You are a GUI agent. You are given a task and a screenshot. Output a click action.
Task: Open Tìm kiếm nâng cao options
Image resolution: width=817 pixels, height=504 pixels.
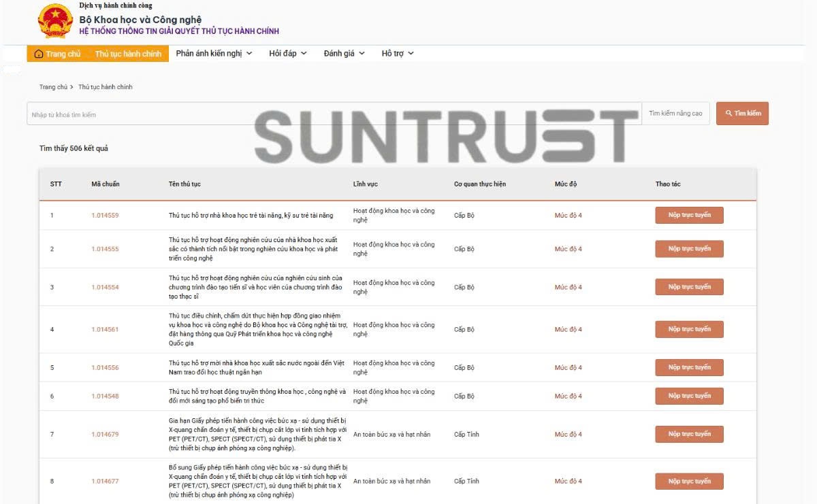coord(675,114)
